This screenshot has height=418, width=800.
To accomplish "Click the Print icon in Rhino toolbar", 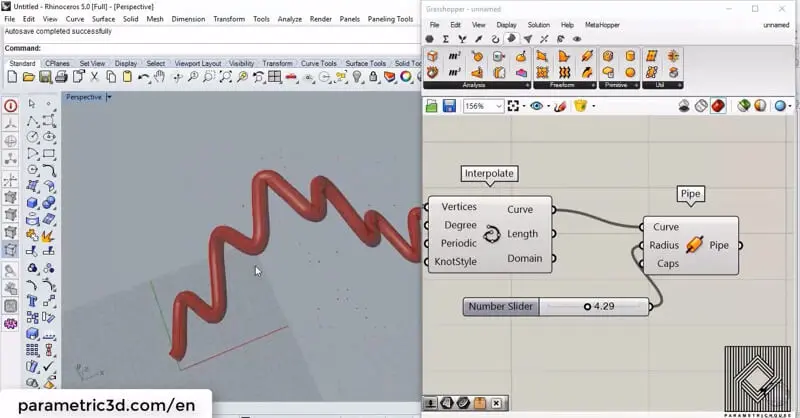I will pos(61,77).
